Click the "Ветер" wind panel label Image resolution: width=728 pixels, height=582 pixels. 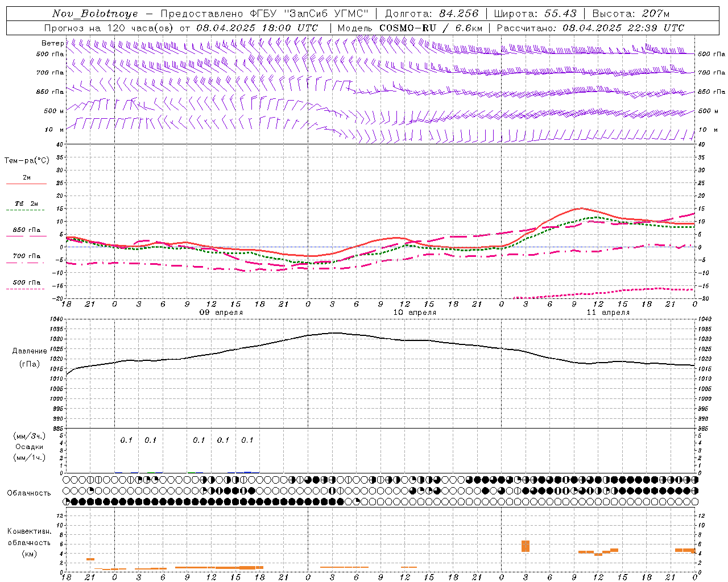click(52, 43)
